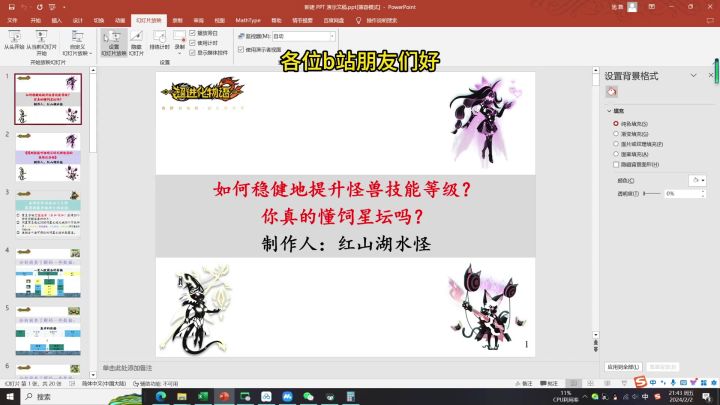720x405 pixels.
Task: Open Microsoft Edge from taskbar
Action: click(x=161, y=396)
